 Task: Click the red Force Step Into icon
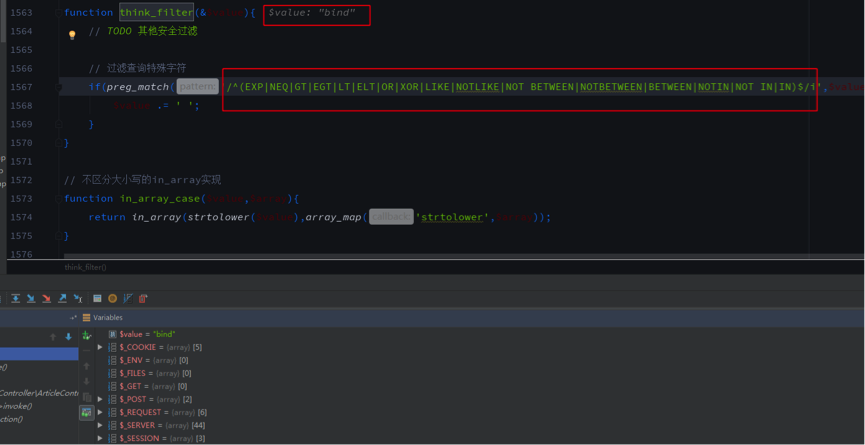(46, 298)
